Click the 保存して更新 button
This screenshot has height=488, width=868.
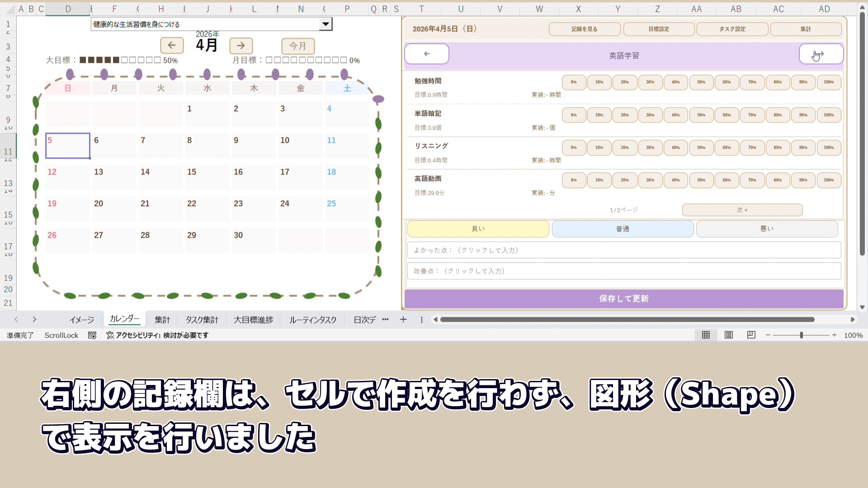[623, 299]
